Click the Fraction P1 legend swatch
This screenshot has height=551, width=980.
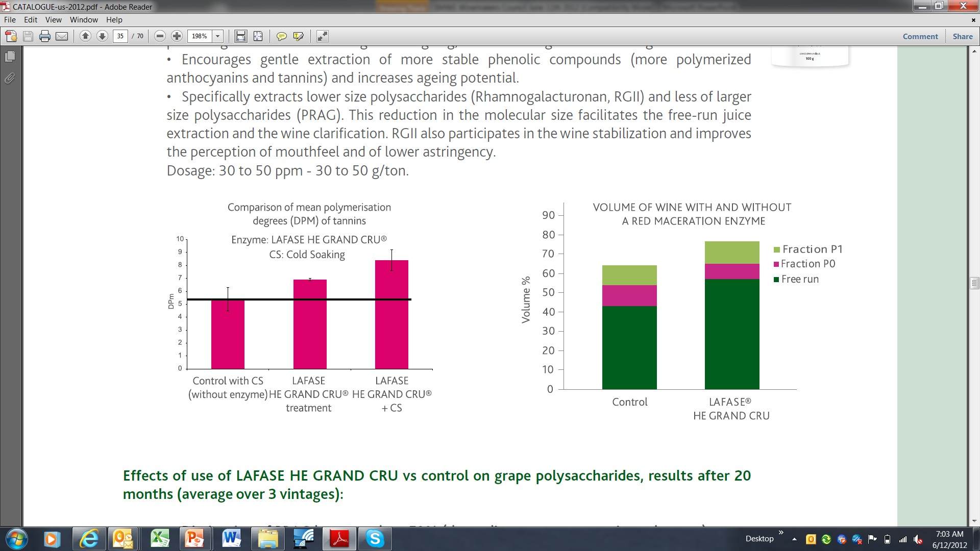tap(777, 249)
